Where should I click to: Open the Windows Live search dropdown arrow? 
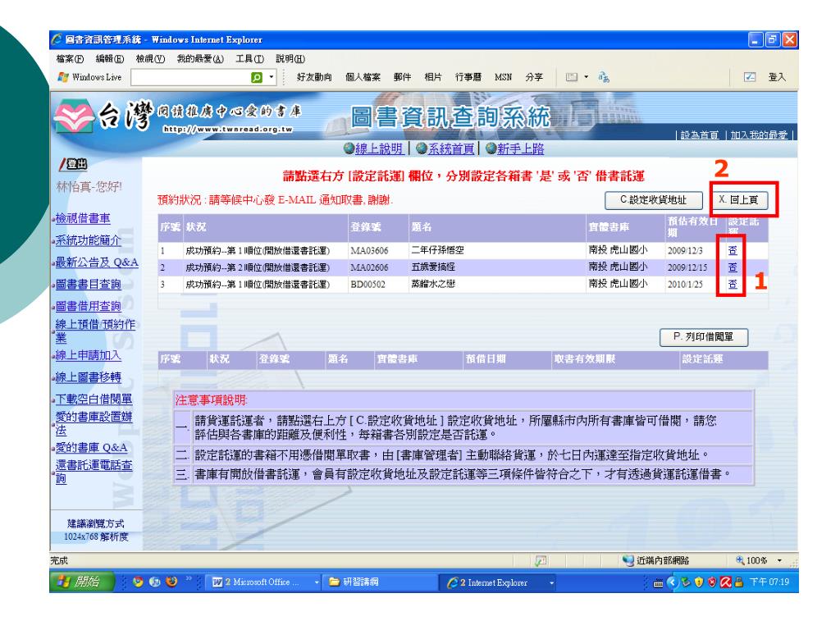271,77
